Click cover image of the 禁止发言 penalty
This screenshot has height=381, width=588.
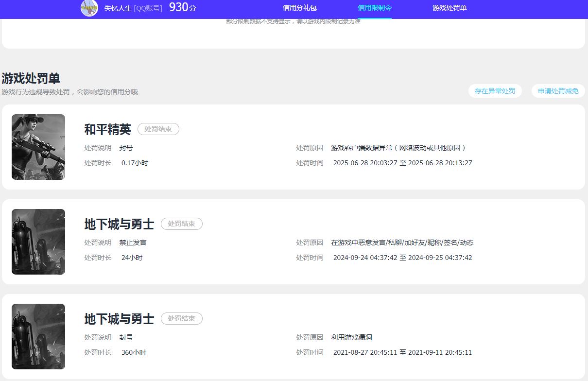[38, 242]
